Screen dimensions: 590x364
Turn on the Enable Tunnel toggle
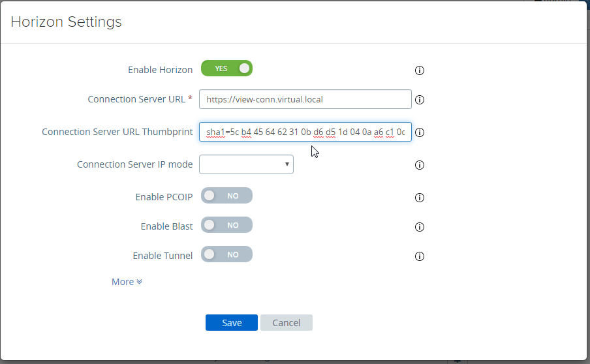pyautogui.click(x=226, y=254)
